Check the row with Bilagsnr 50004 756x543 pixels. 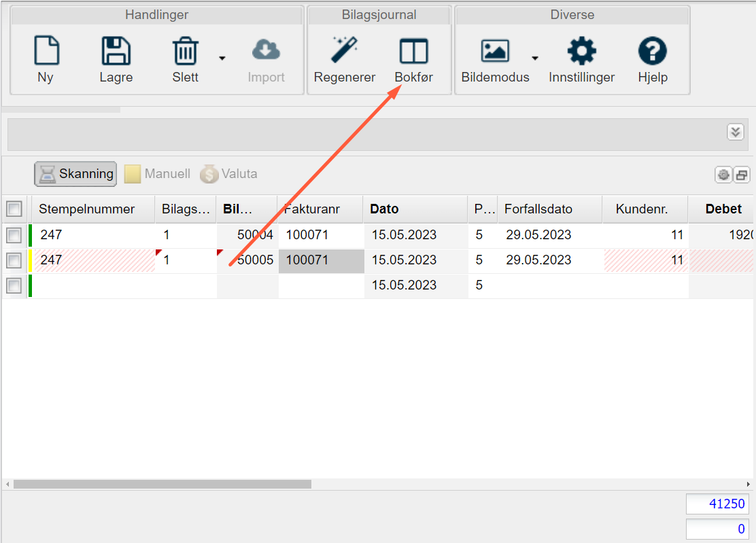coord(14,235)
